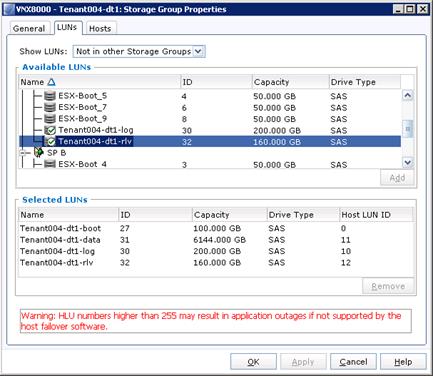Select ESX-Boot_4 under SP B
This screenshot has height=376, width=433.
(82, 164)
